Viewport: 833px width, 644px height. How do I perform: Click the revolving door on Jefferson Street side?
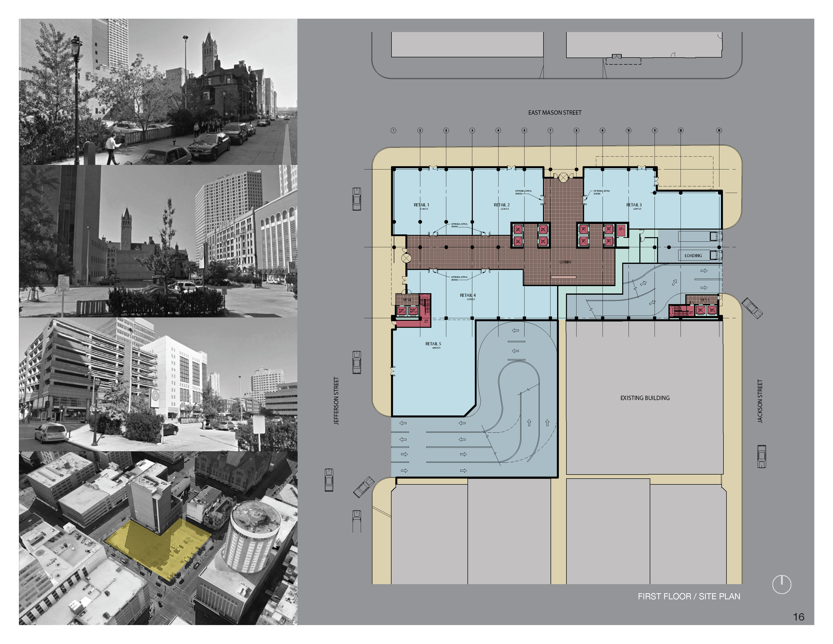click(407, 258)
